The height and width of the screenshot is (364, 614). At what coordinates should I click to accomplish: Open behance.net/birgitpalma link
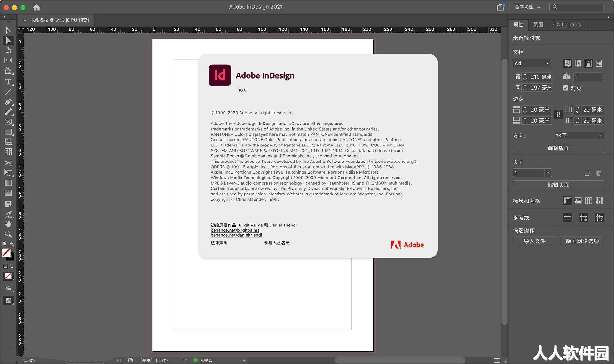235,230
